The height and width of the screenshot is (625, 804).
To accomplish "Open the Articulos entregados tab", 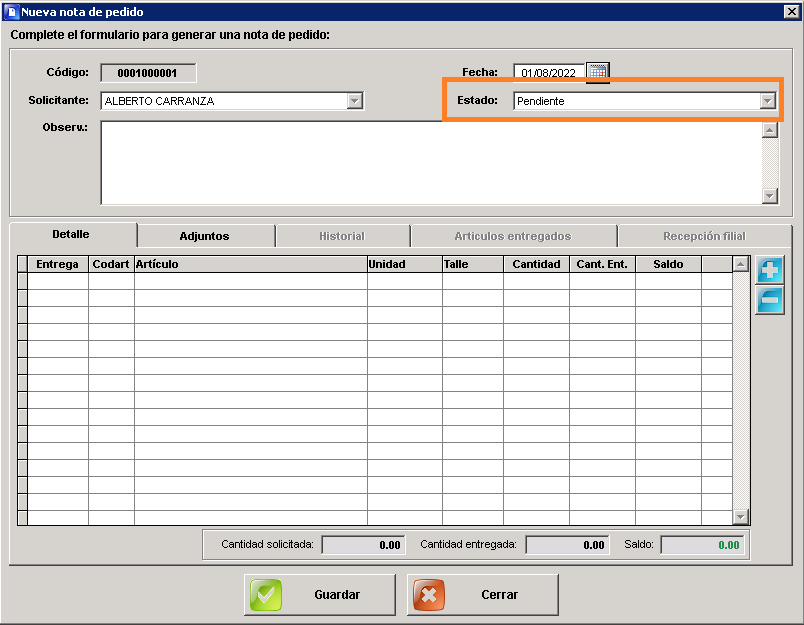I will [x=513, y=236].
